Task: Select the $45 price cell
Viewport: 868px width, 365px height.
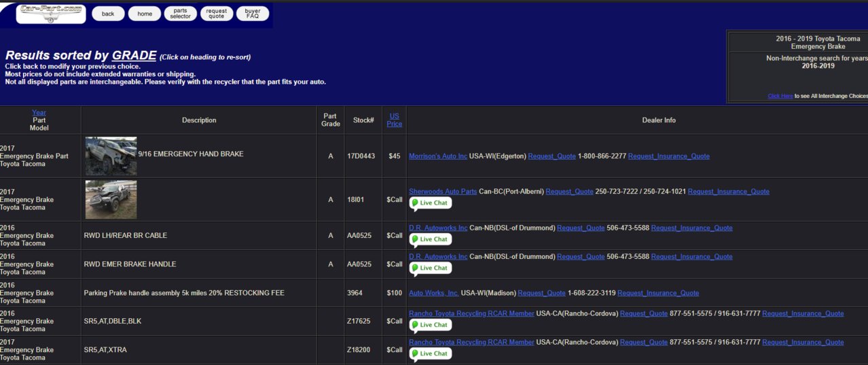Action: tap(395, 156)
